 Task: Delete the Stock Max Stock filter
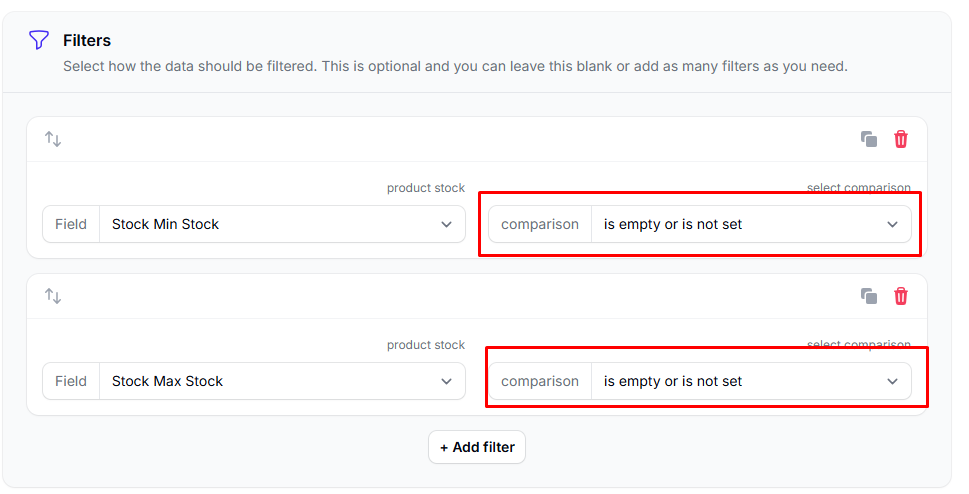(x=901, y=296)
